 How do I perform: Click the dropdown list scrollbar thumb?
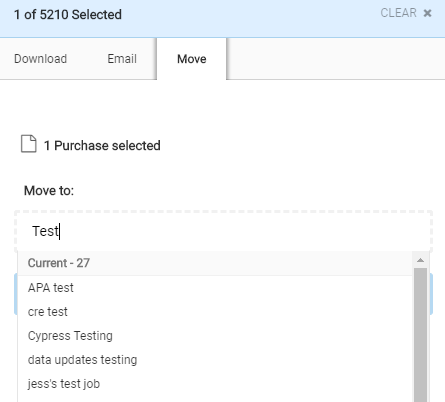[420, 335]
